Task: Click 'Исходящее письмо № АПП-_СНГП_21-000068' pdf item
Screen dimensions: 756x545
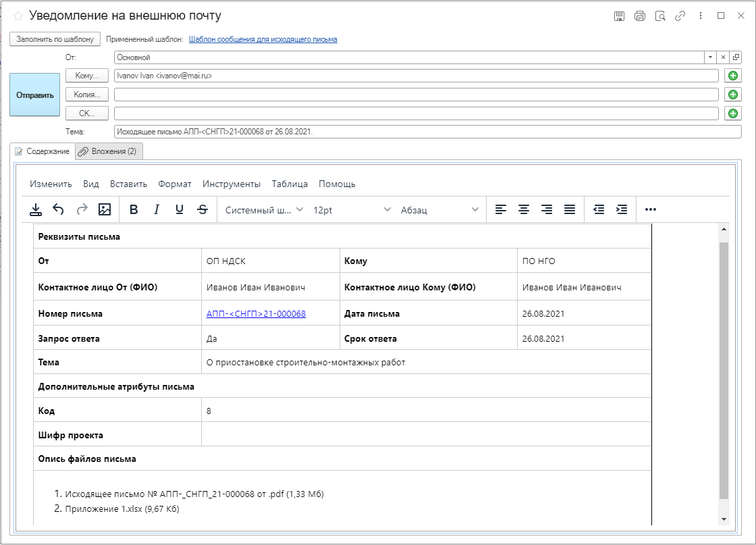Action: pos(194,494)
